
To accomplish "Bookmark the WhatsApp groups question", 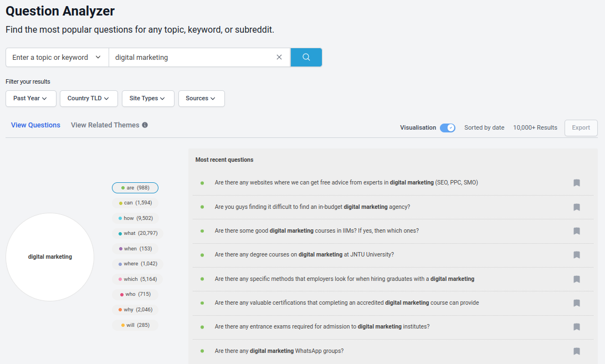I will point(576,351).
